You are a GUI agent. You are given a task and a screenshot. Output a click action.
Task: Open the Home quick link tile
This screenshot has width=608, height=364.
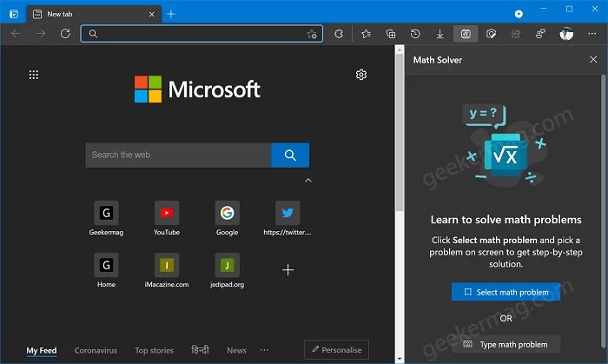click(x=106, y=270)
